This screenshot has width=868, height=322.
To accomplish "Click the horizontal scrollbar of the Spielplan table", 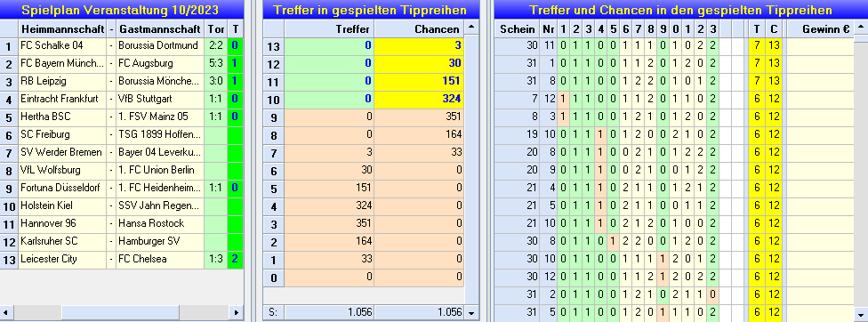I will pos(122,312).
